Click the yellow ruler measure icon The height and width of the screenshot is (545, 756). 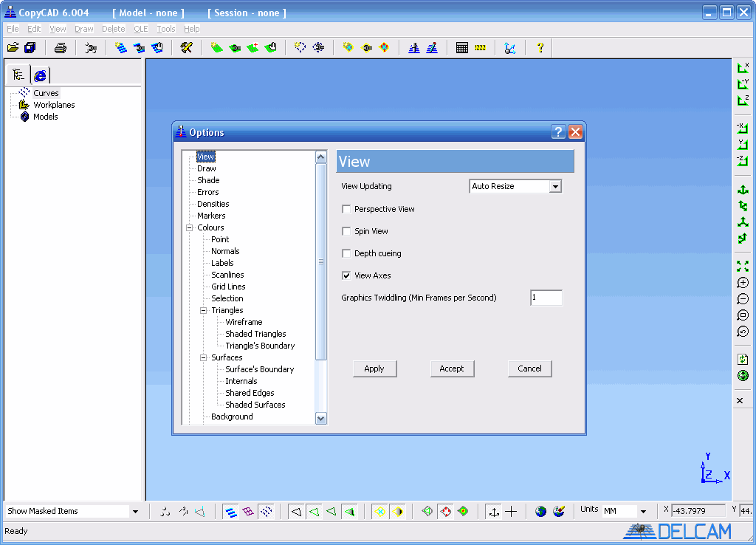[x=480, y=47]
